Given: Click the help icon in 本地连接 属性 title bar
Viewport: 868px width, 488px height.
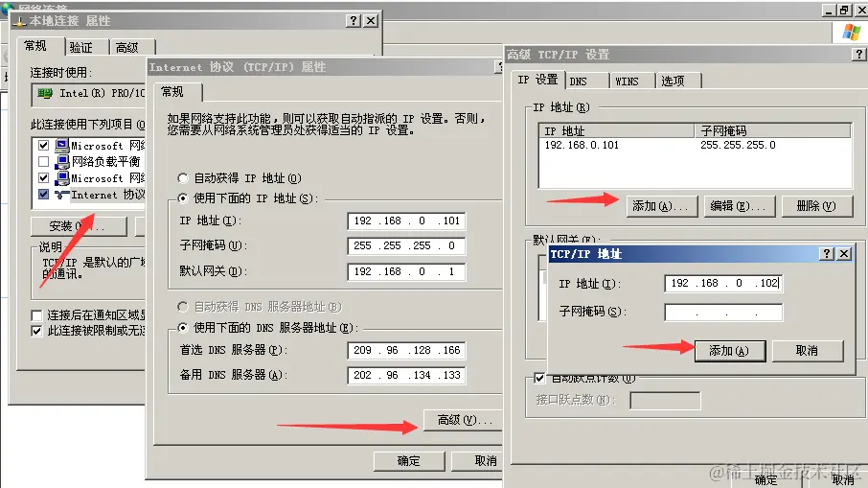Looking at the screenshot, I should click(354, 20).
